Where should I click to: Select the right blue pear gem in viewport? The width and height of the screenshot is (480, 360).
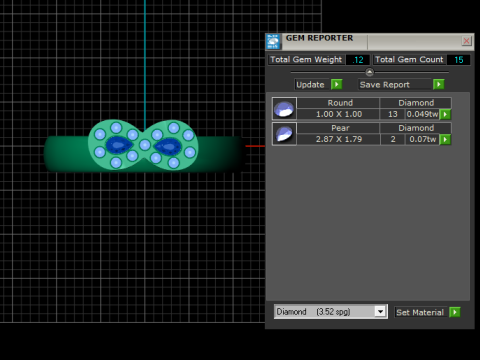168,147
